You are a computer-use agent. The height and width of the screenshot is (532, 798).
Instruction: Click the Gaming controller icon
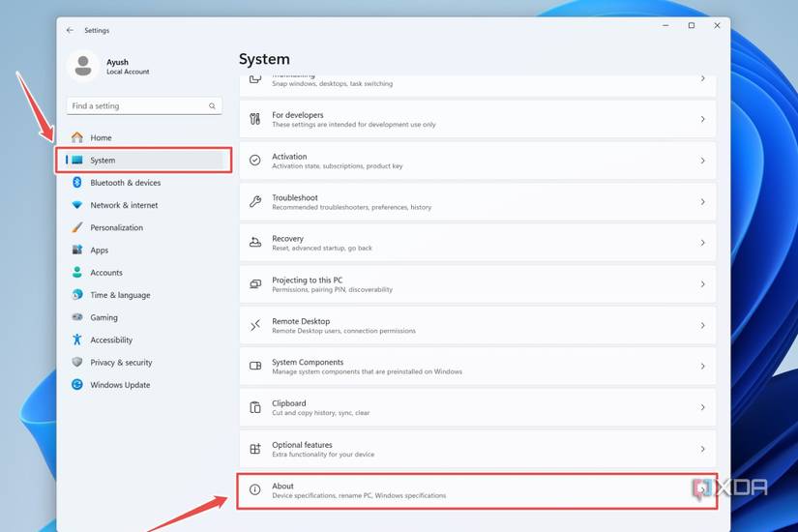pos(77,316)
